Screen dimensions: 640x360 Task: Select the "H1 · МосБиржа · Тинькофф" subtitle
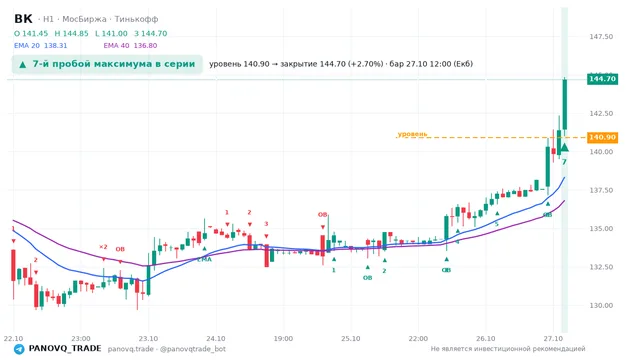(100, 19)
